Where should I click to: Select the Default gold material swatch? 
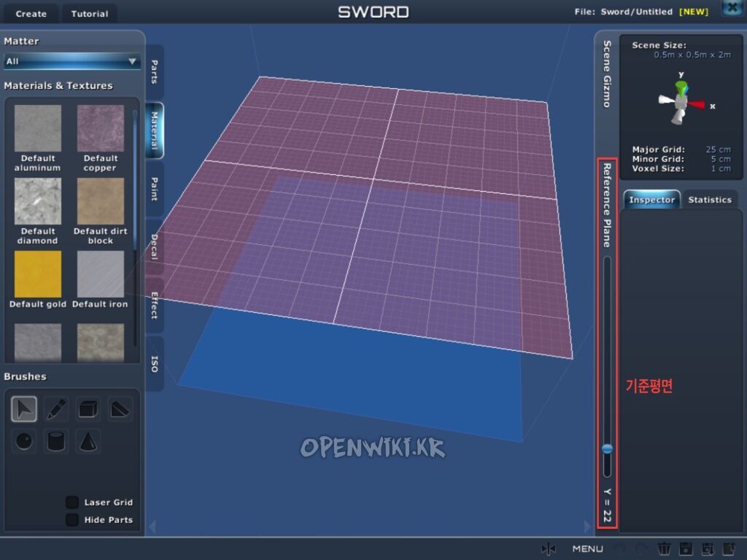(x=38, y=274)
